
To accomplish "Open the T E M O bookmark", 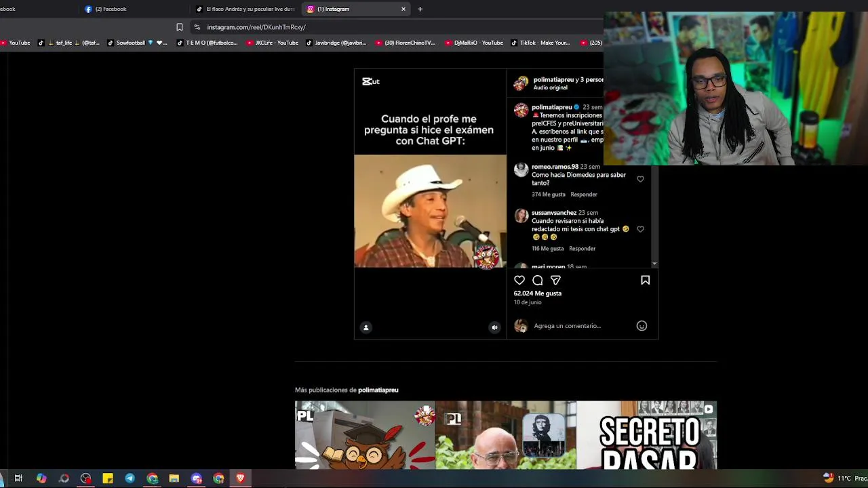I will tap(207, 43).
